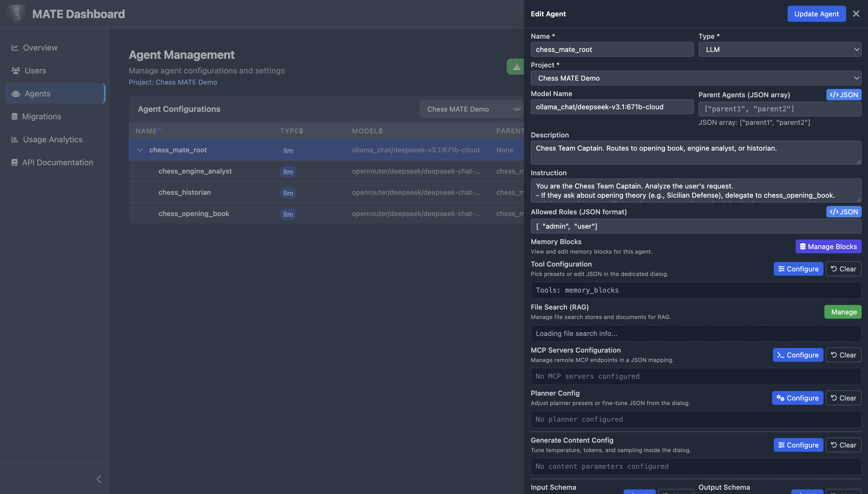Screen dimensions: 868x494
Task: Open Chess MATE Demo project filter dropdown
Action: (x=471, y=109)
